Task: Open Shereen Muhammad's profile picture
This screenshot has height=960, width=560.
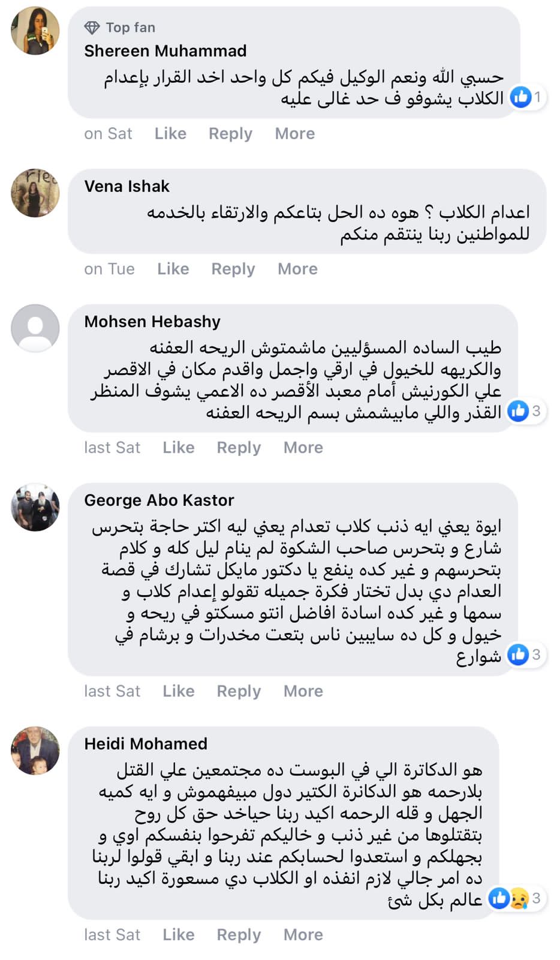Action: pyautogui.click(x=35, y=31)
